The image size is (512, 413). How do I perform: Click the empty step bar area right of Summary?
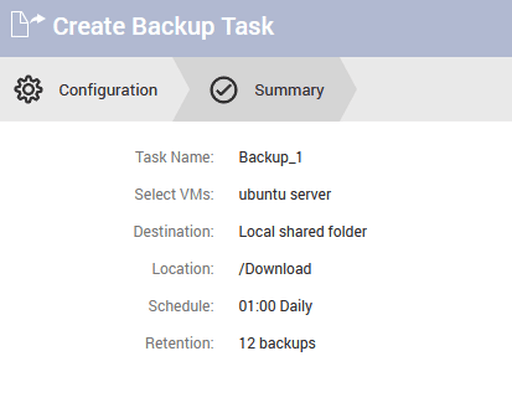pos(433,89)
